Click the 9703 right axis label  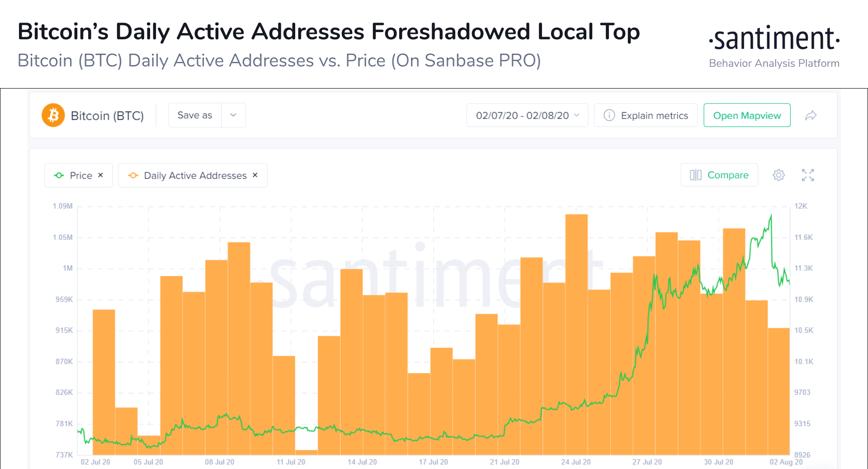click(x=802, y=392)
